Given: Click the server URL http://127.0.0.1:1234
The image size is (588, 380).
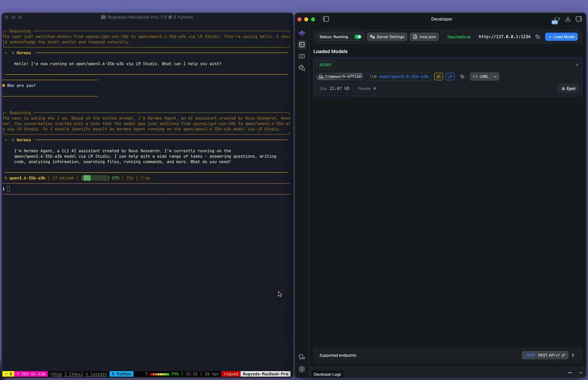Looking at the screenshot, I should pyautogui.click(x=504, y=37).
